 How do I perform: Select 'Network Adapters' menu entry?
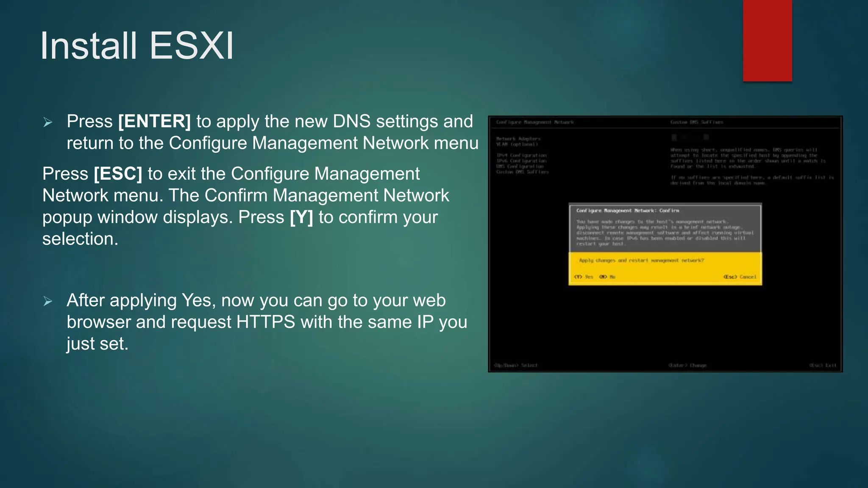[x=518, y=139]
